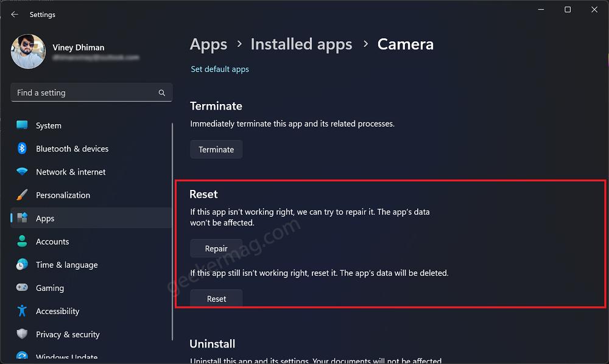Click the Settings window title text
Image resolution: width=609 pixels, height=364 pixels.
click(x=43, y=15)
